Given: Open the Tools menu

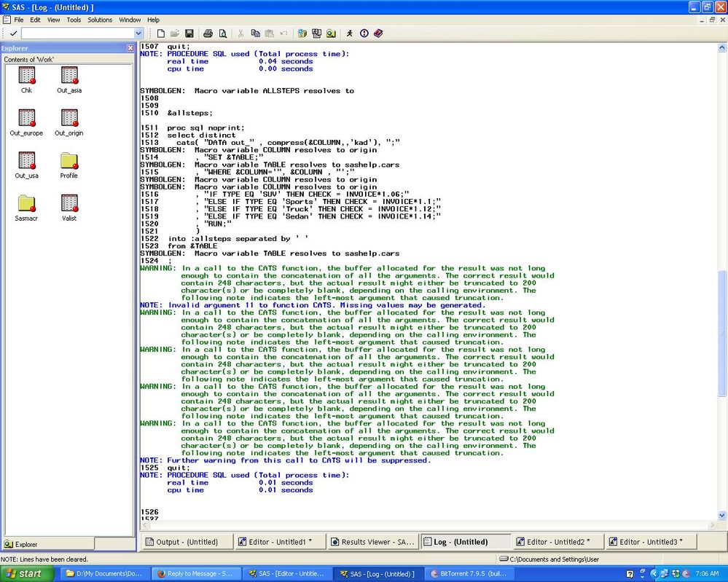Looking at the screenshot, I should tap(74, 20).
